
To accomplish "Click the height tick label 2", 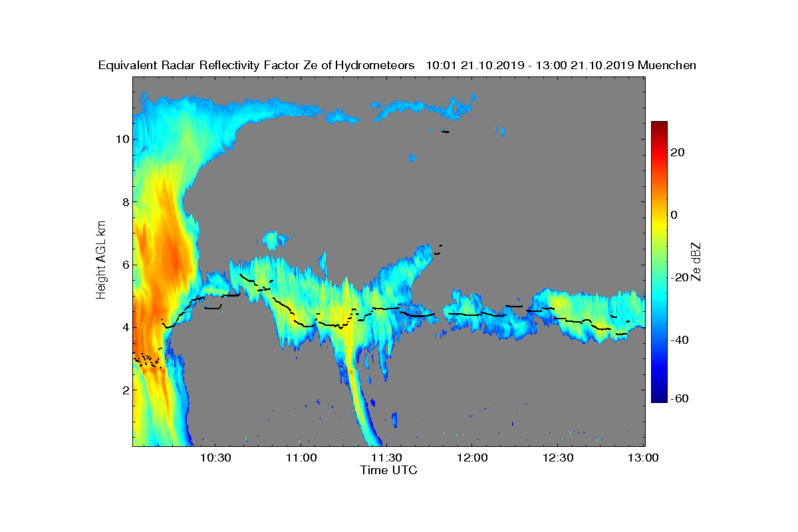I will (x=124, y=390).
